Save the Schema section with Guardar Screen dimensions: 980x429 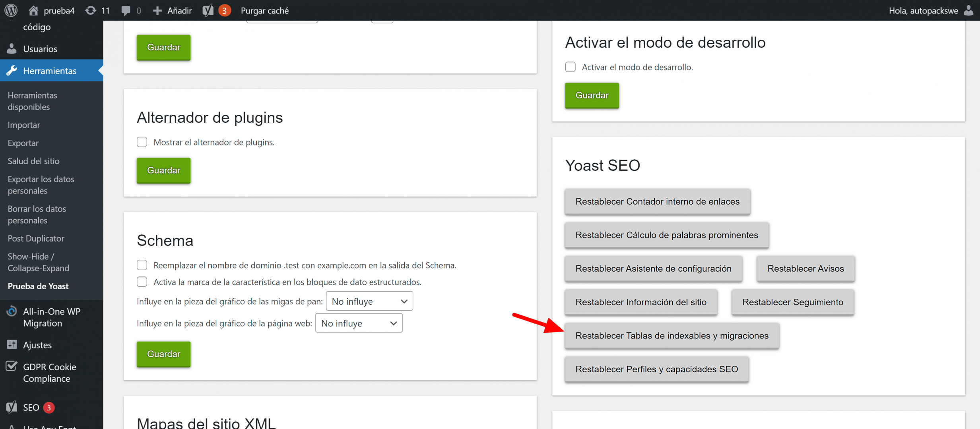pyautogui.click(x=163, y=354)
